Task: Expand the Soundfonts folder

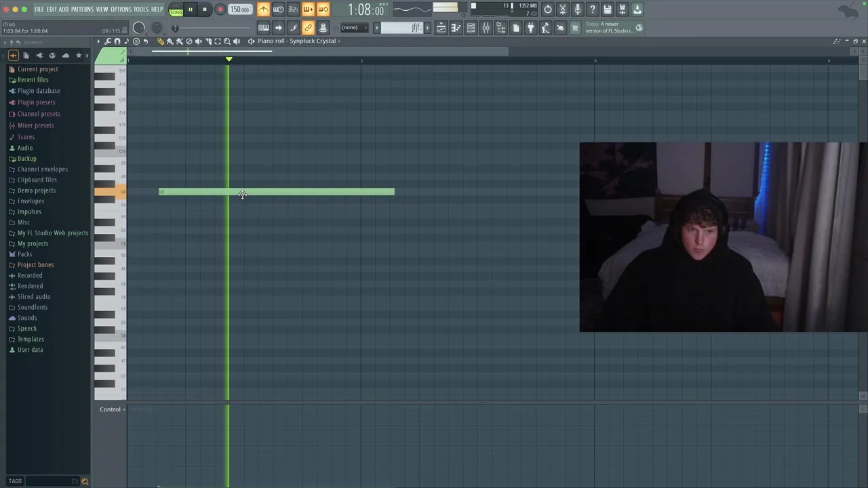Action: pyautogui.click(x=33, y=307)
